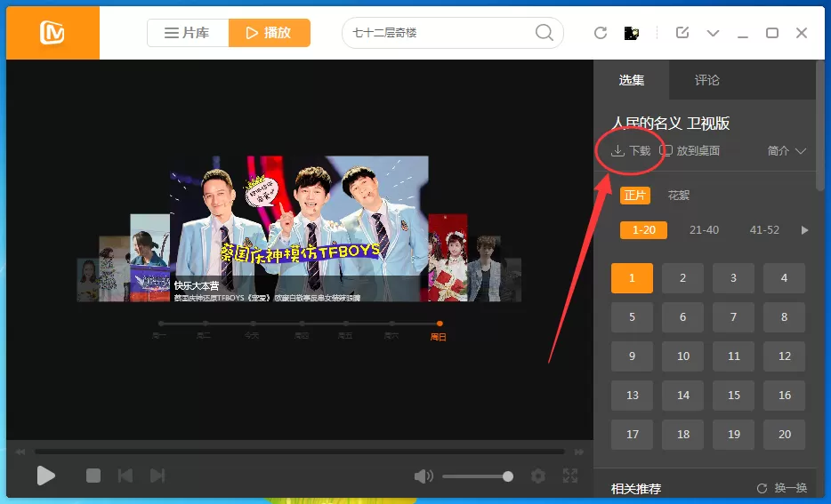Click the previous track button
The height and width of the screenshot is (504, 831).
(x=125, y=476)
